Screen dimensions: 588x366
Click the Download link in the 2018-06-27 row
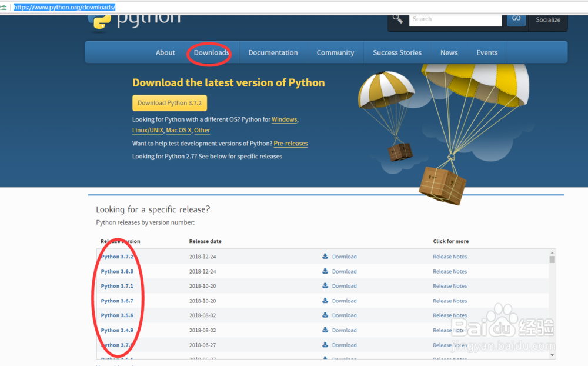point(344,345)
